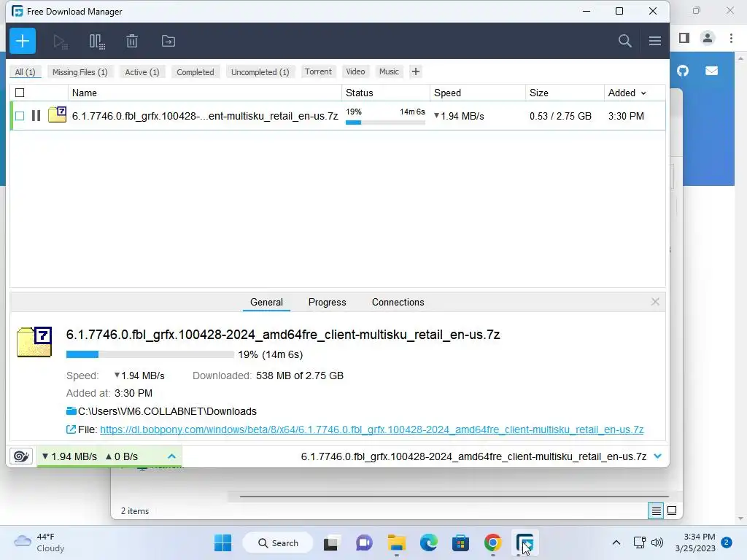This screenshot has height=560, width=747.
Task: Show the All (1) downloads filter
Action: [26, 72]
